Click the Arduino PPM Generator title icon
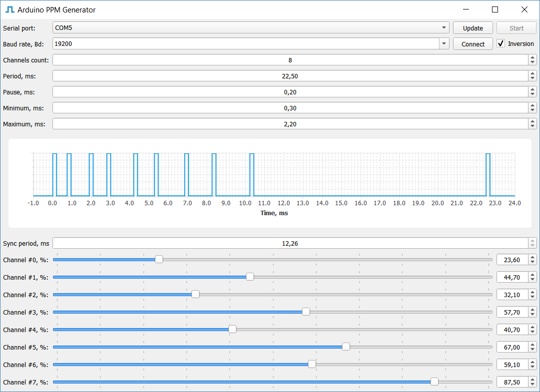 tap(9, 9)
